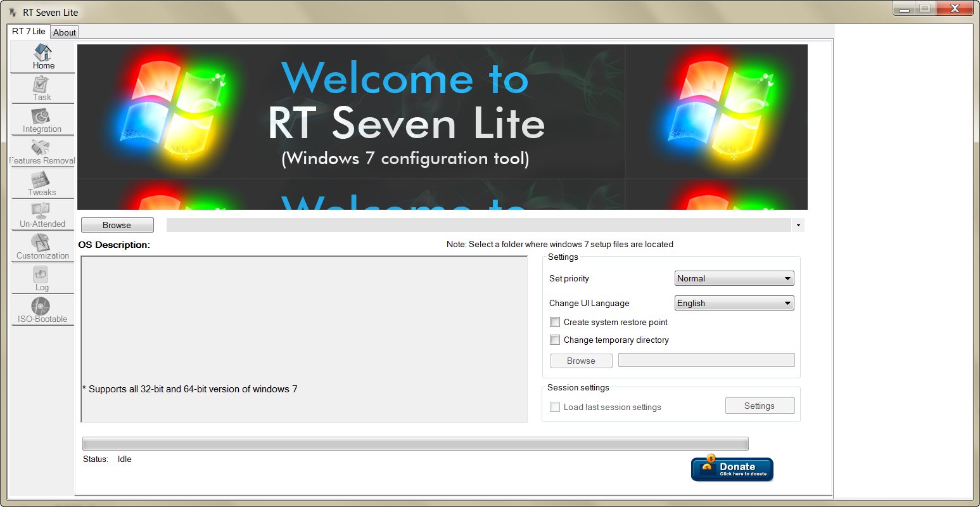Click the 'Note: Select a folder' text
The image size is (980, 507).
pos(560,244)
